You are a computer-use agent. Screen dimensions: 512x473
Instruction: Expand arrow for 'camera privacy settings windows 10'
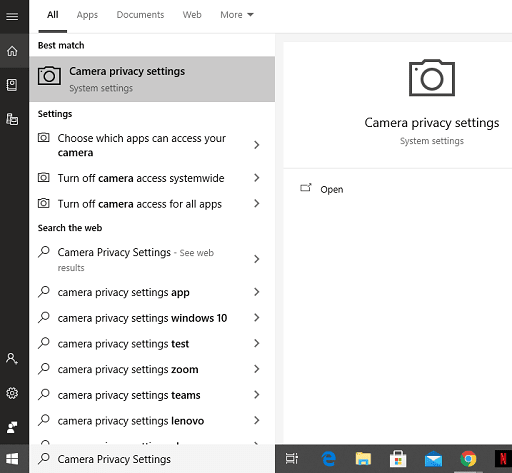coord(256,318)
